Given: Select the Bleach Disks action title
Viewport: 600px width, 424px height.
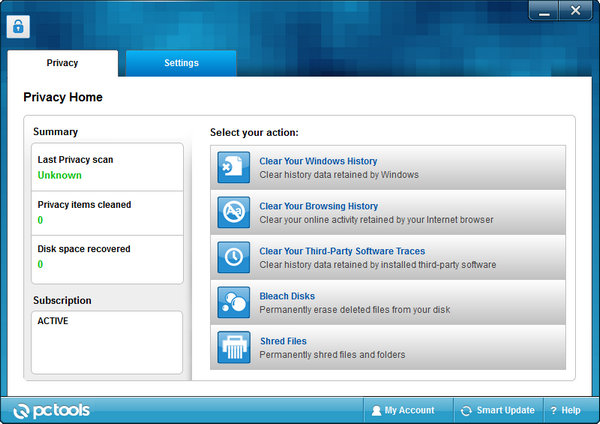Looking at the screenshot, I should point(287,296).
